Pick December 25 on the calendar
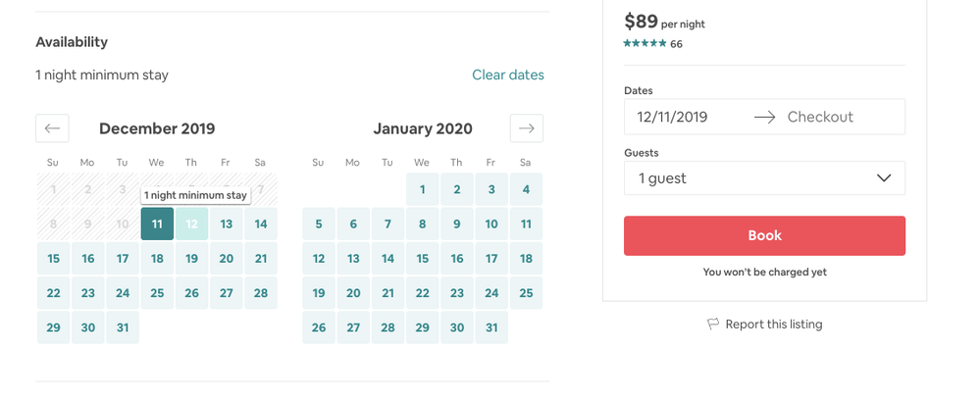The width and height of the screenshot is (980, 400). click(x=157, y=293)
